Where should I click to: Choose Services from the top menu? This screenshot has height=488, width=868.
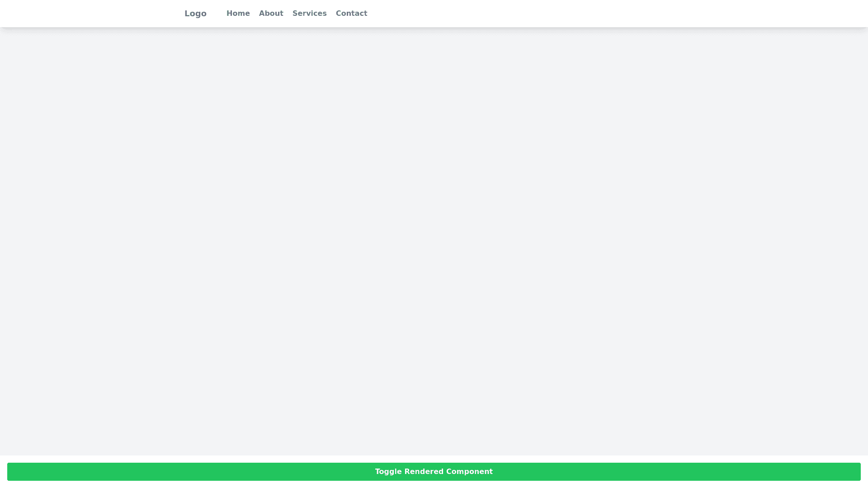[x=309, y=13]
